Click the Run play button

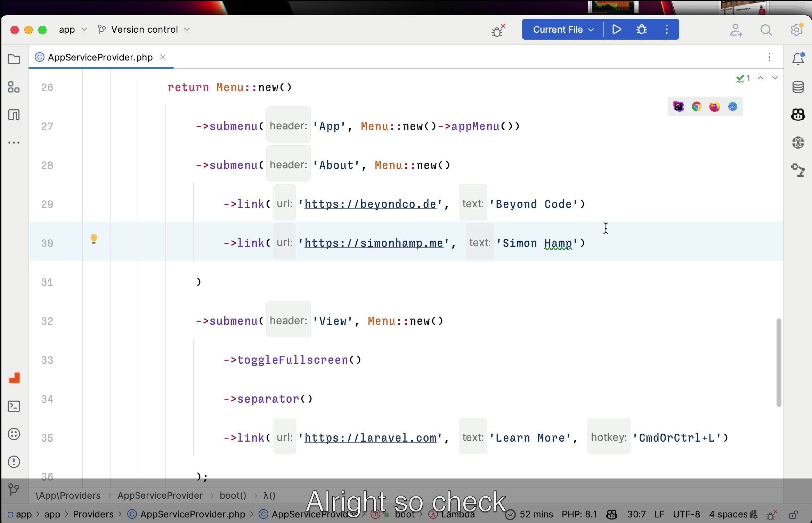[617, 29]
